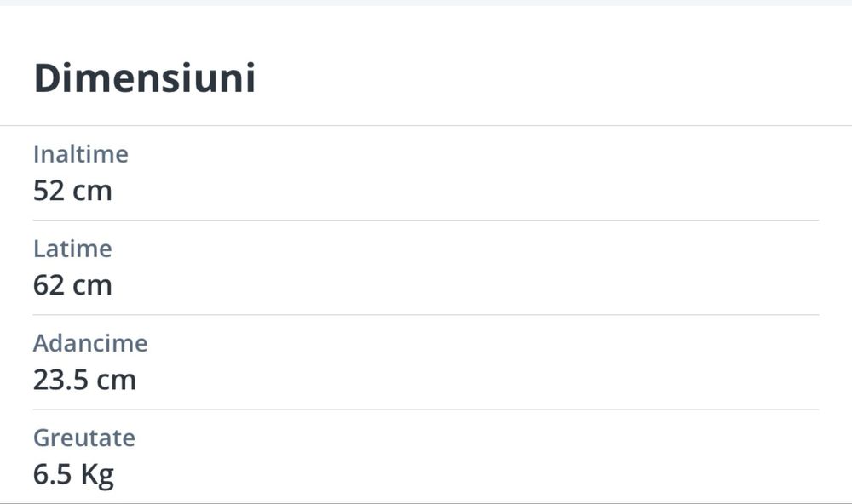This screenshot has height=504, width=852.
Task: Click the divider between Inaltime and Latime rows
Action: coord(426,220)
